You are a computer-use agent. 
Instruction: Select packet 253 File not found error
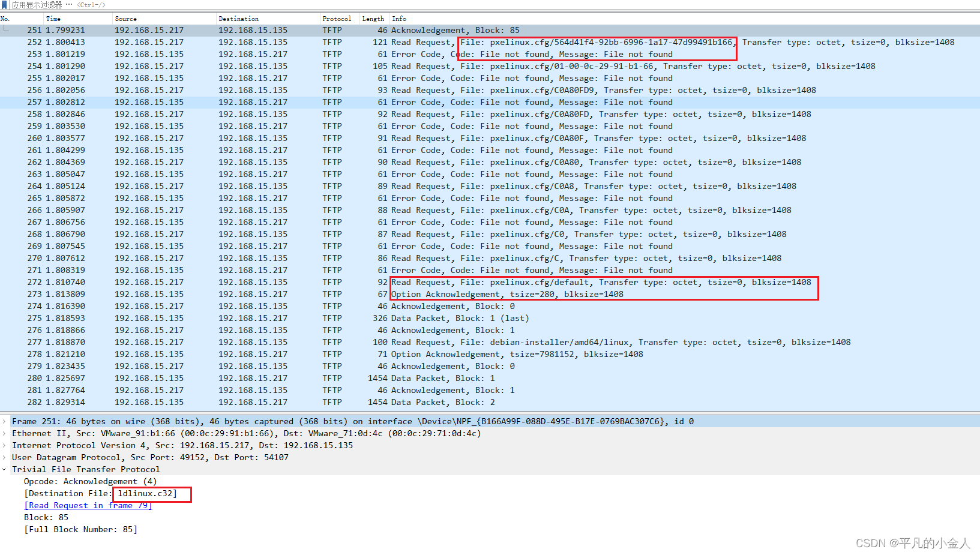coord(490,54)
